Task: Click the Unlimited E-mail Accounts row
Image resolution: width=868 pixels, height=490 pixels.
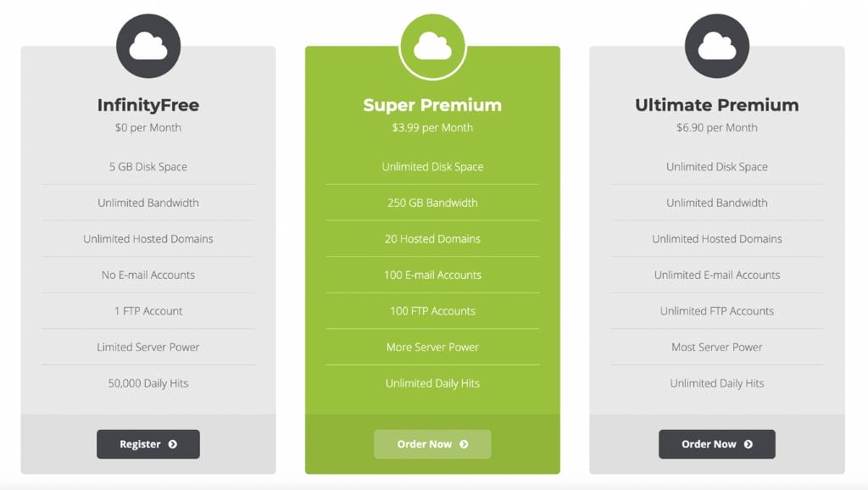Action: click(717, 275)
